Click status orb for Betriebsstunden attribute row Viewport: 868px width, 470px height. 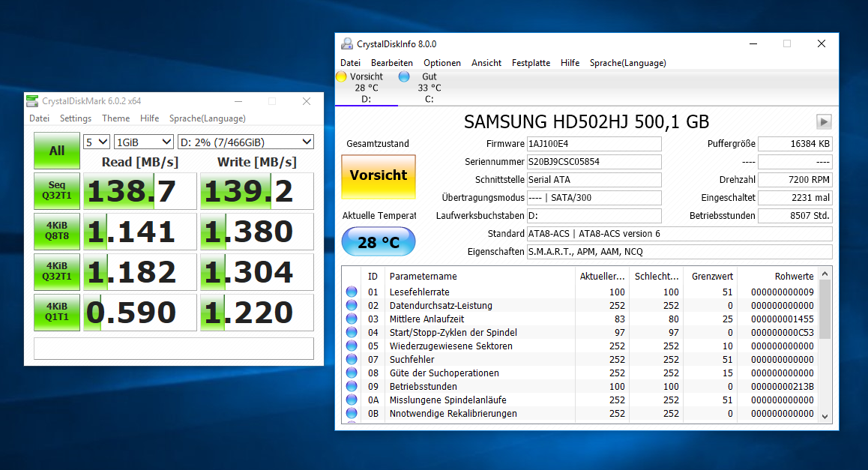coord(352,386)
